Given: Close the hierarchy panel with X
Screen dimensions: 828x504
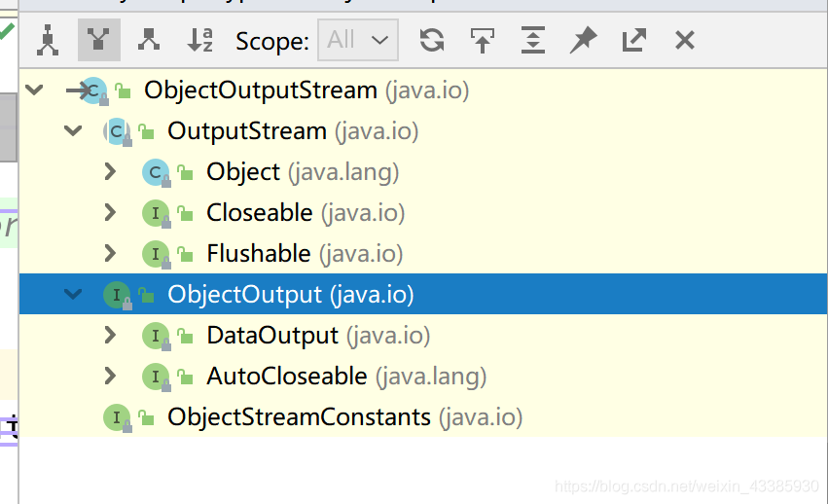Looking at the screenshot, I should [x=685, y=40].
